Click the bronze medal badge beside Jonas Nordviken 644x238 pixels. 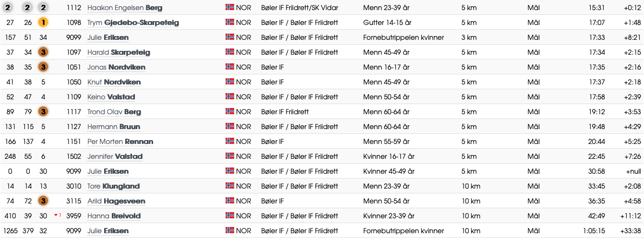pos(43,67)
